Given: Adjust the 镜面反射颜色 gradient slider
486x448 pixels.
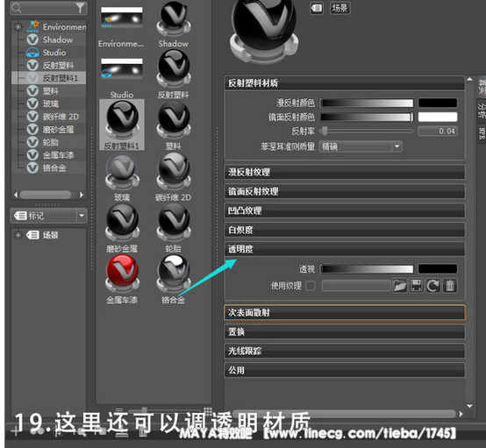Looking at the screenshot, I should [367, 117].
